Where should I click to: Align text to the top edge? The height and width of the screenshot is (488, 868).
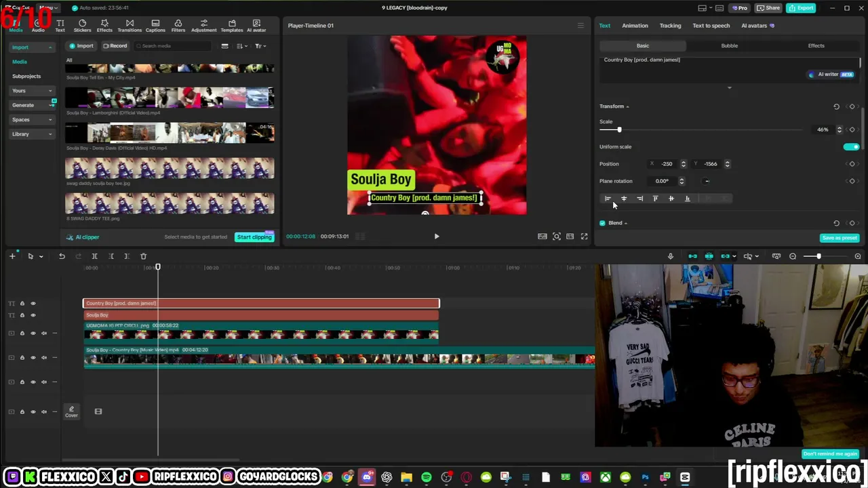(655, 199)
